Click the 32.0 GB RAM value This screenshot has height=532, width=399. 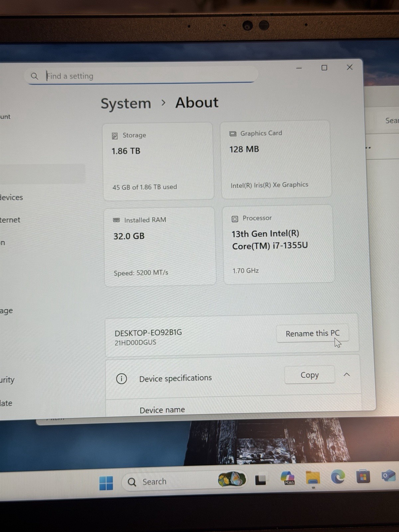coord(129,236)
